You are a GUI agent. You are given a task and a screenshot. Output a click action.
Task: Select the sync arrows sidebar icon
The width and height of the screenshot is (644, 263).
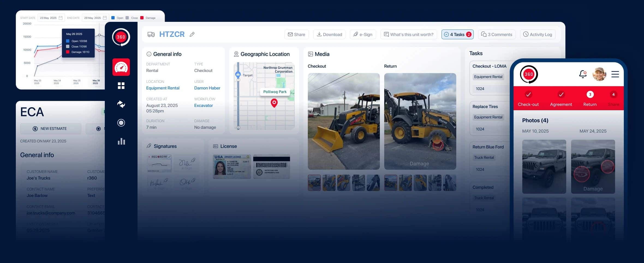pos(121,104)
